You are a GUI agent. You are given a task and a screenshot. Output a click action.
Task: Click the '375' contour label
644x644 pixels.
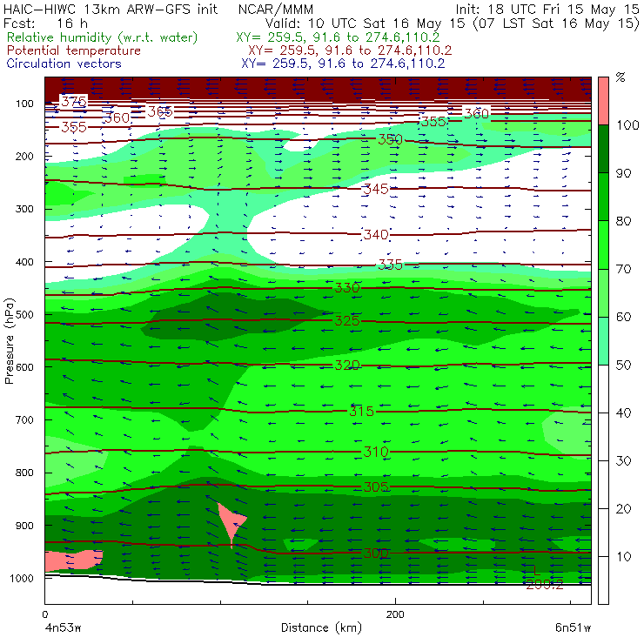coord(74,101)
